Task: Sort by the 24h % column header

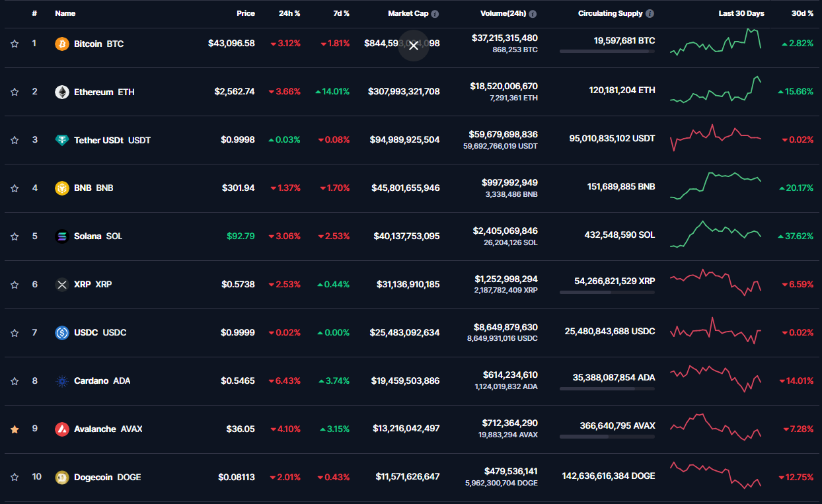Action: coord(288,13)
